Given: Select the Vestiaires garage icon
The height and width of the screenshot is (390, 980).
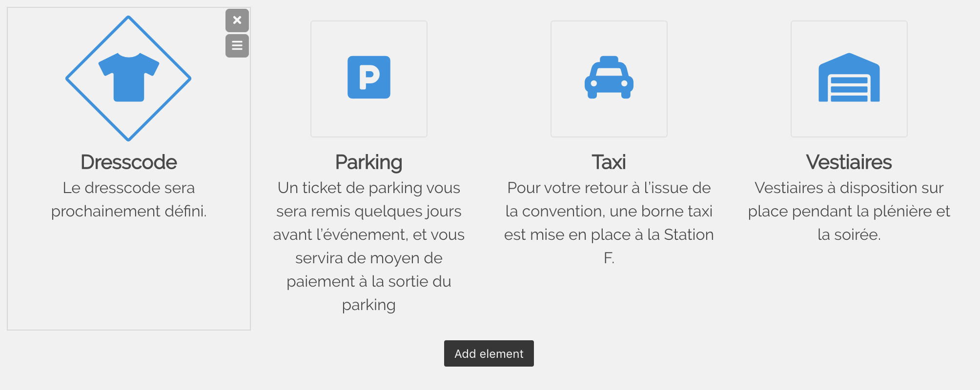Looking at the screenshot, I should [x=849, y=78].
